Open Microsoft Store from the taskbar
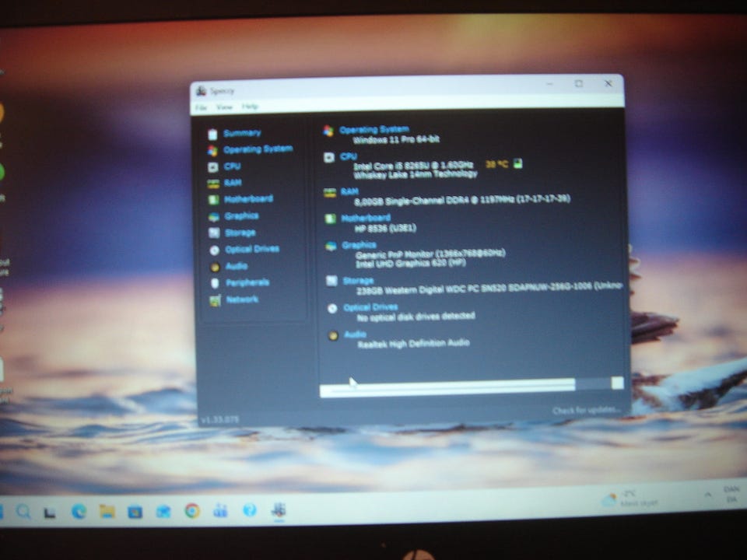This screenshot has width=747, height=560. click(x=135, y=512)
